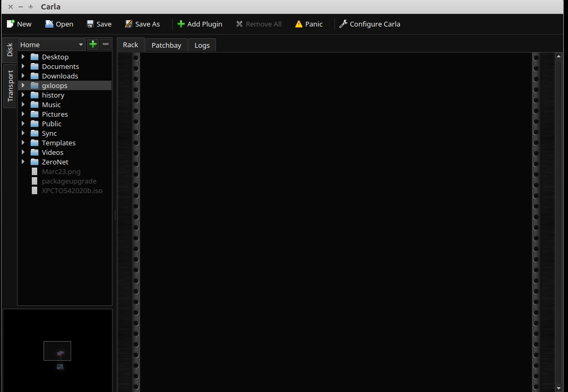The width and height of the screenshot is (568, 392).
Task: Click the Pictures folder icon
Action: point(35,114)
